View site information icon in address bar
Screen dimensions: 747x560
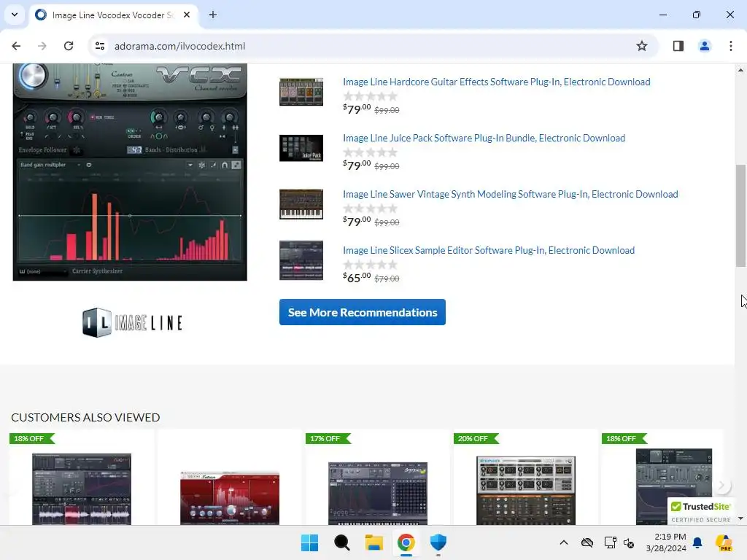pos(99,46)
